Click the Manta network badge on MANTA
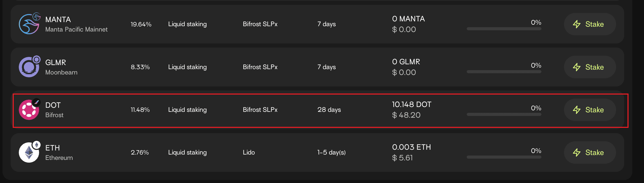644x183 pixels. click(37, 17)
